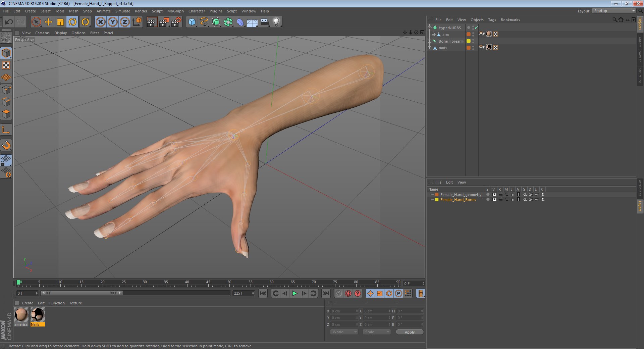Click the Undo arrow icon

click(x=9, y=22)
